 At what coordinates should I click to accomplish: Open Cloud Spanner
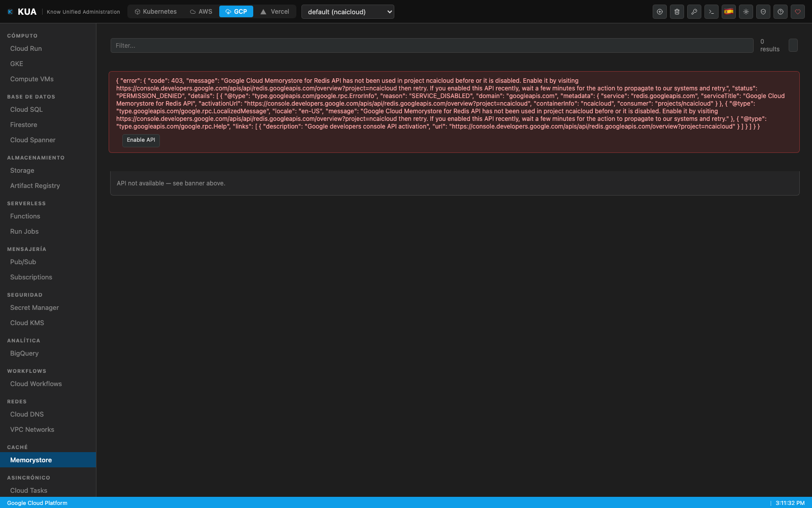tap(48, 140)
